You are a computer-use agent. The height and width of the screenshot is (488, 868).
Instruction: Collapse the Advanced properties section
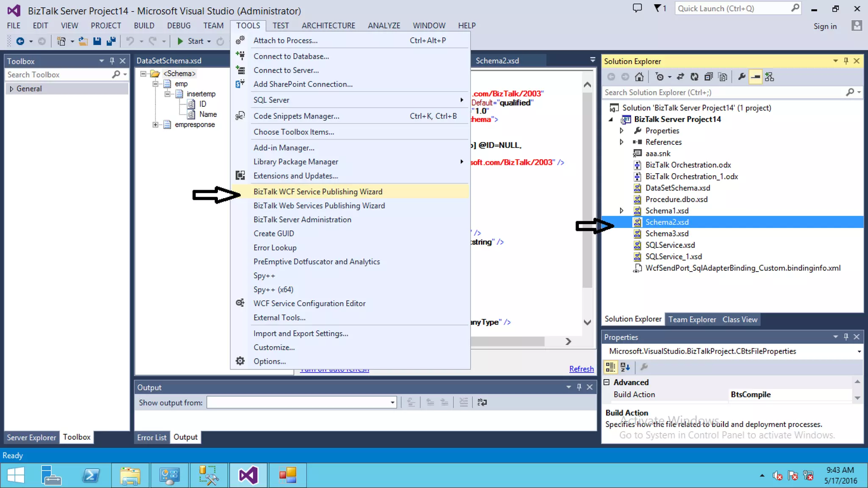point(607,382)
